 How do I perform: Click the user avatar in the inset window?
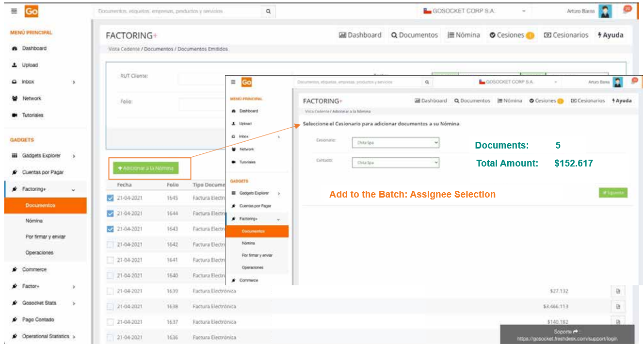(617, 83)
